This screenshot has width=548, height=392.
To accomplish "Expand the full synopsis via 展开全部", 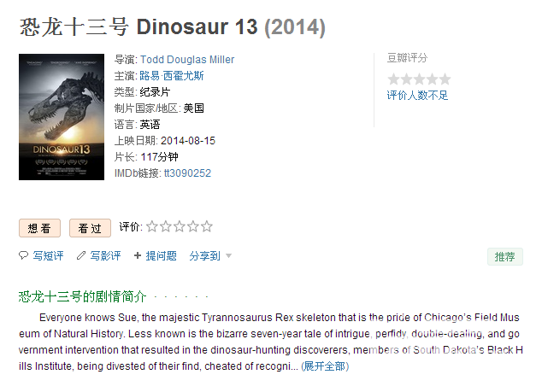I will point(325,366).
